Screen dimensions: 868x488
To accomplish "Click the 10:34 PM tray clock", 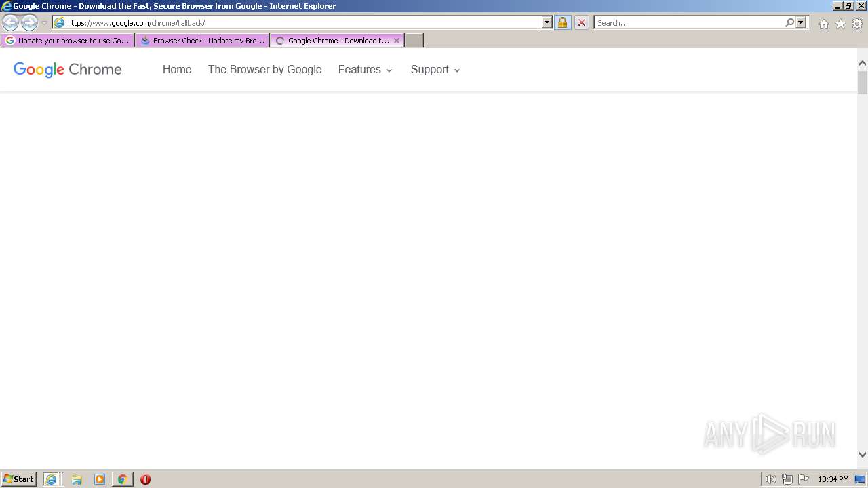I will (833, 479).
